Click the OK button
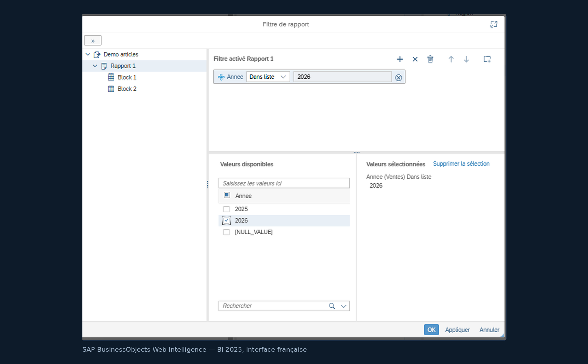The width and height of the screenshot is (588, 364). tap(431, 330)
